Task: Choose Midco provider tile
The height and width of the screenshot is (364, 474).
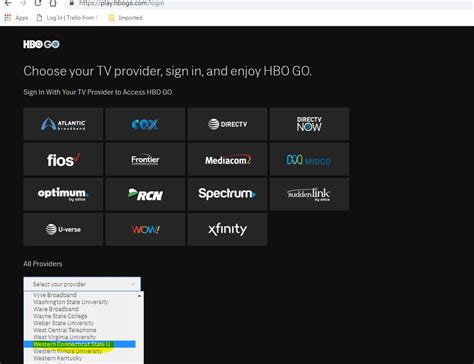Action: click(309, 159)
